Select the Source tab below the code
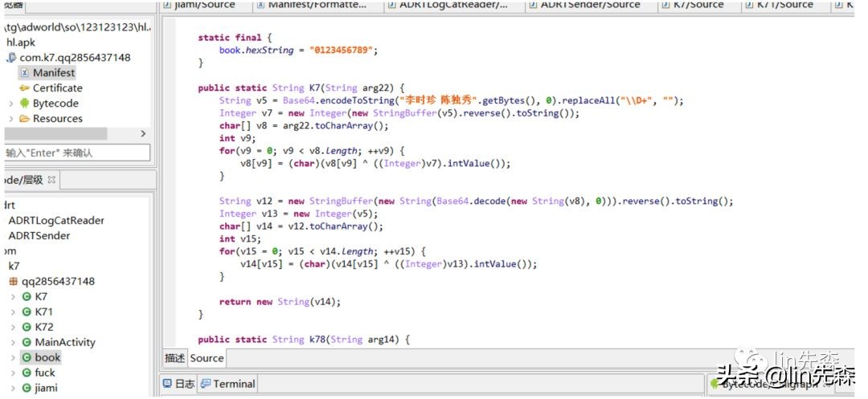 point(207,358)
